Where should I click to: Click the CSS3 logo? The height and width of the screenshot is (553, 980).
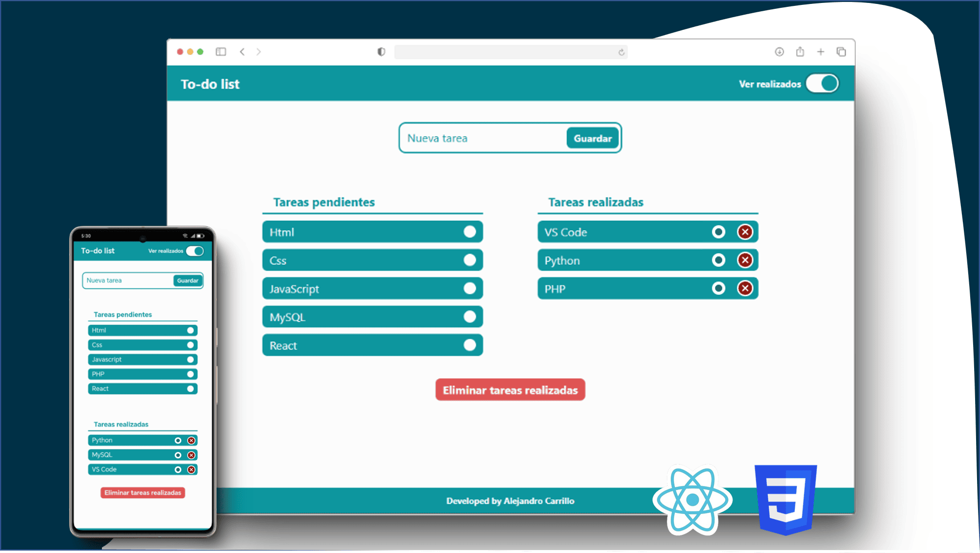click(x=785, y=500)
